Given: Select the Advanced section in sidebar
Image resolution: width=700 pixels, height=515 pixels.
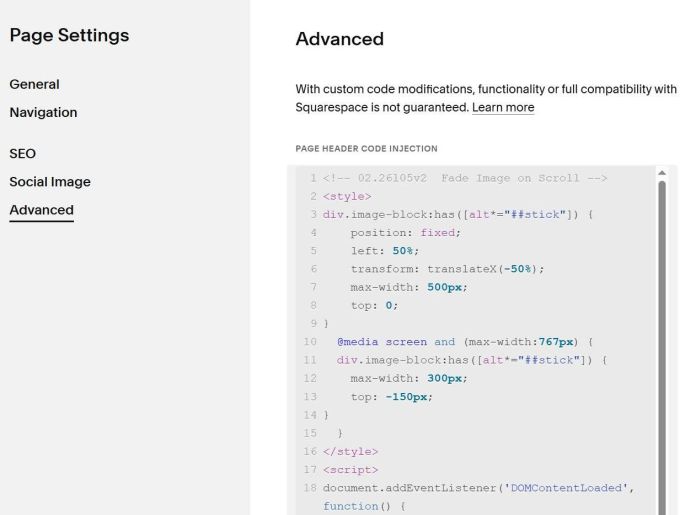Looking at the screenshot, I should coord(41,210).
